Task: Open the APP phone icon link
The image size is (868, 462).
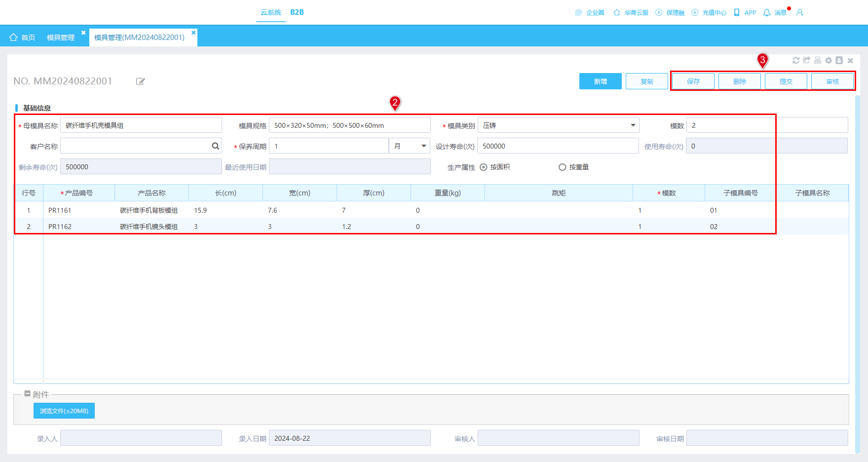Action: point(745,12)
